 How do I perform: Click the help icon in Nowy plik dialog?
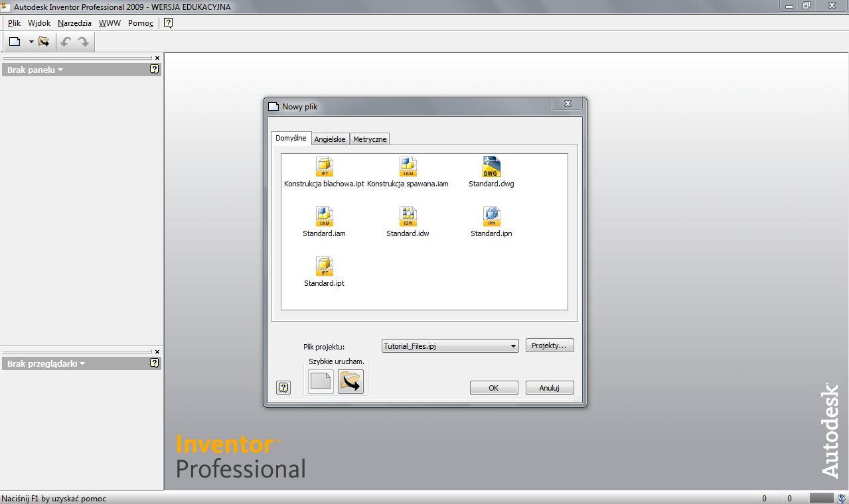[283, 387]
